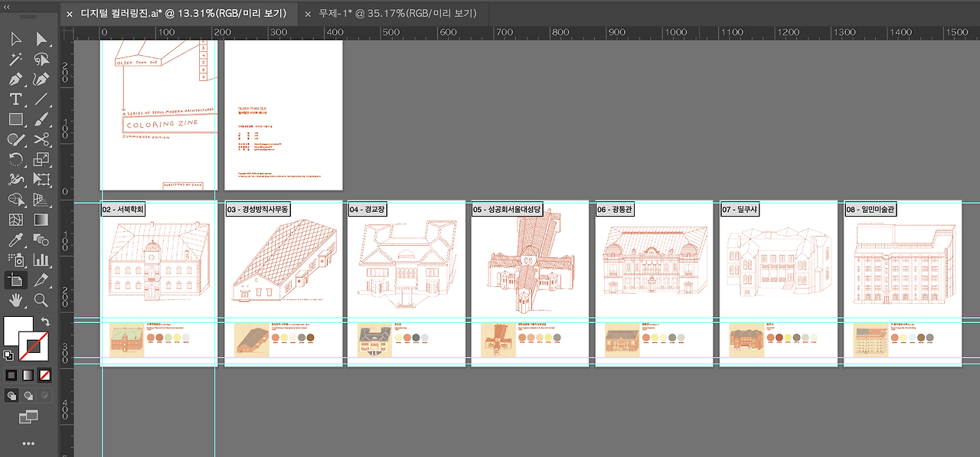Choose the Symbol Sprayer tool
980x457 pixels.
point(15,260)
